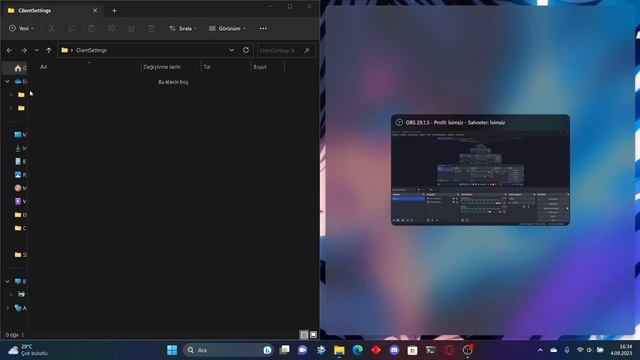Click the red diamond taskbar app

click(376, 350)
